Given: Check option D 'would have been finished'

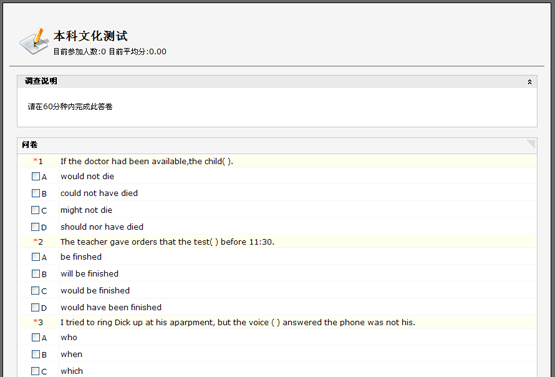Looking at the screenshot, I should point(35,307).
